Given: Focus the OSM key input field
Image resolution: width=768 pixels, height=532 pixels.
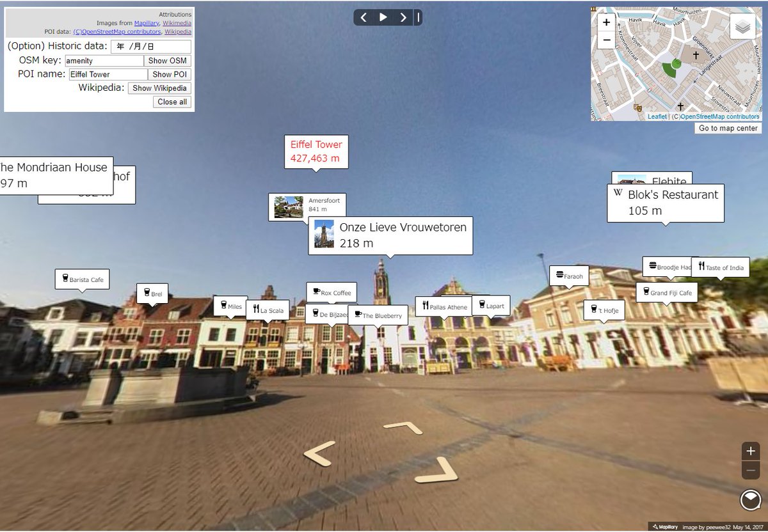Looking at the screenshot, I should pyautogui.click(x=104, y=61).
